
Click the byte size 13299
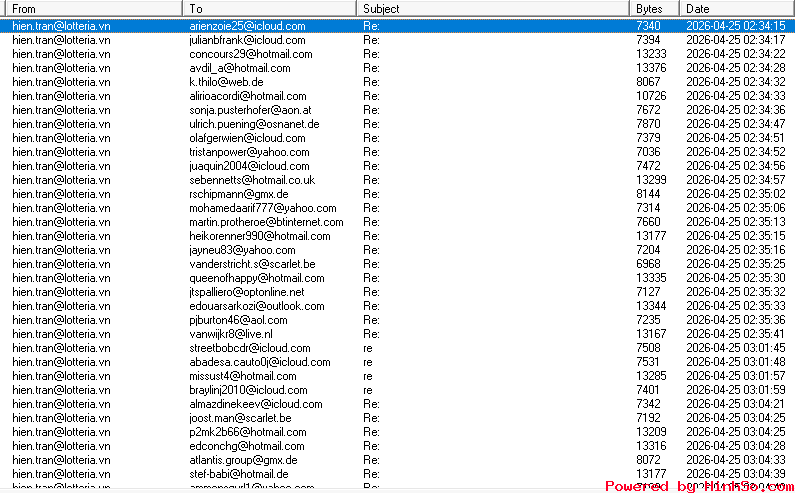pos(651,180)
